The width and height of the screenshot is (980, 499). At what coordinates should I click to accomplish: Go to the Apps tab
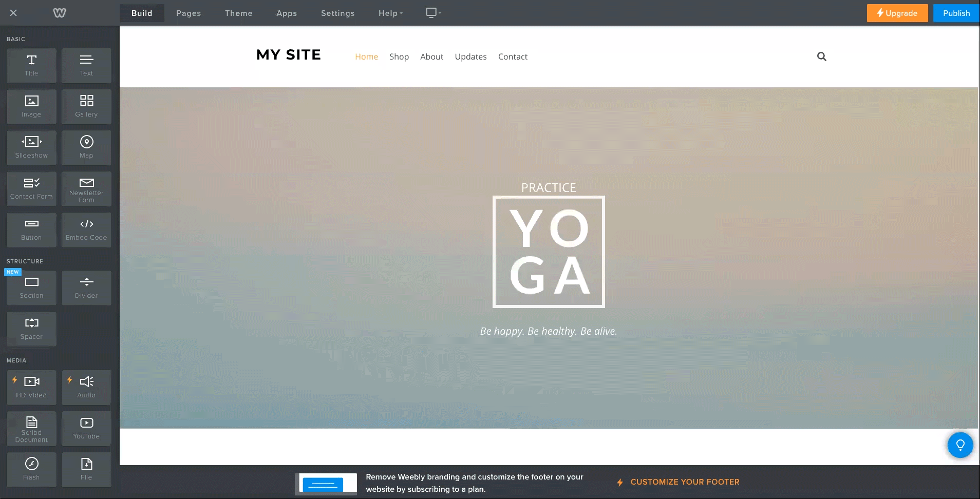click(x=287, y=13)
